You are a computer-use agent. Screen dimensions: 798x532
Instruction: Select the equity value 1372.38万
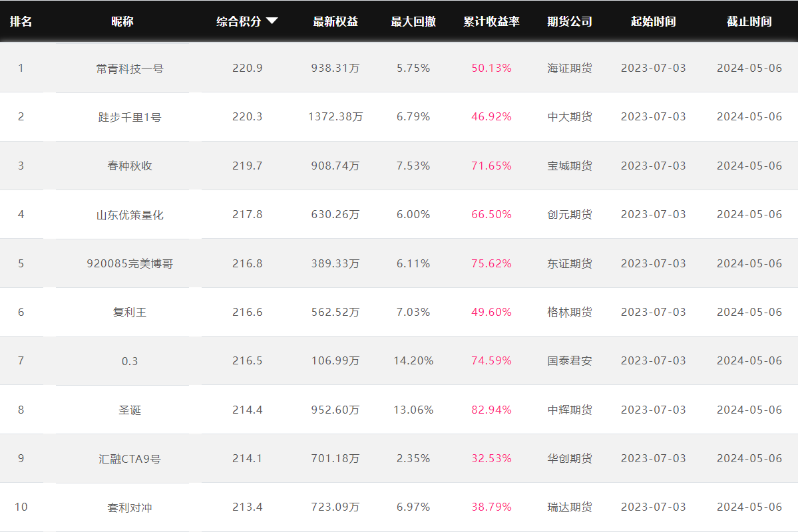(335, 116)
